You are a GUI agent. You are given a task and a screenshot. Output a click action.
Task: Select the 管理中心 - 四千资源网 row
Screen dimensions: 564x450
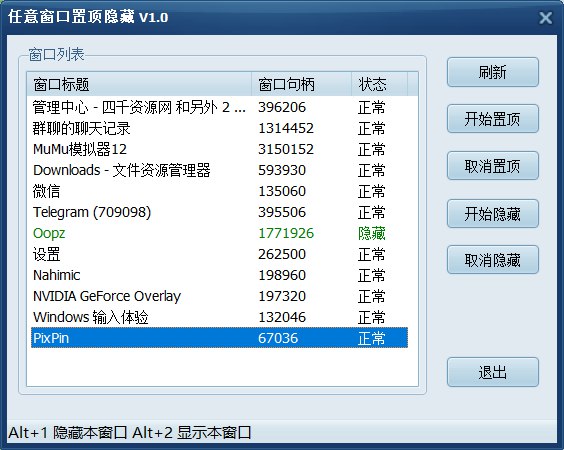click(x=219, y=107)
